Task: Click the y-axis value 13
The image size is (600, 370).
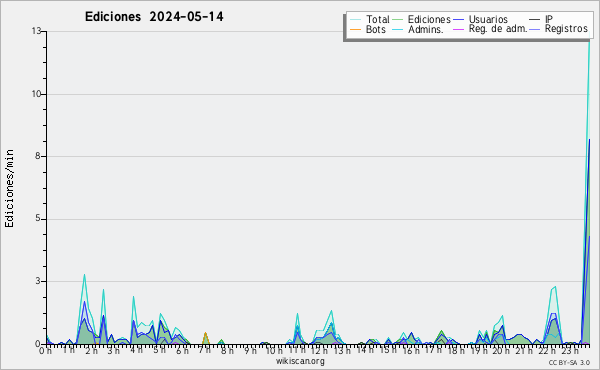Action: point(36,31)
